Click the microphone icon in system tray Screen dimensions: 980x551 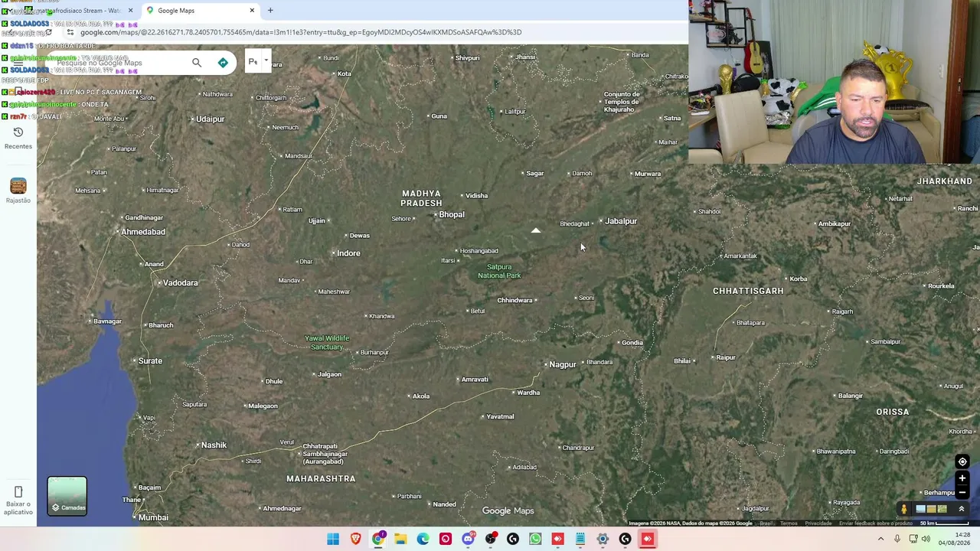[x=897, y=539]
